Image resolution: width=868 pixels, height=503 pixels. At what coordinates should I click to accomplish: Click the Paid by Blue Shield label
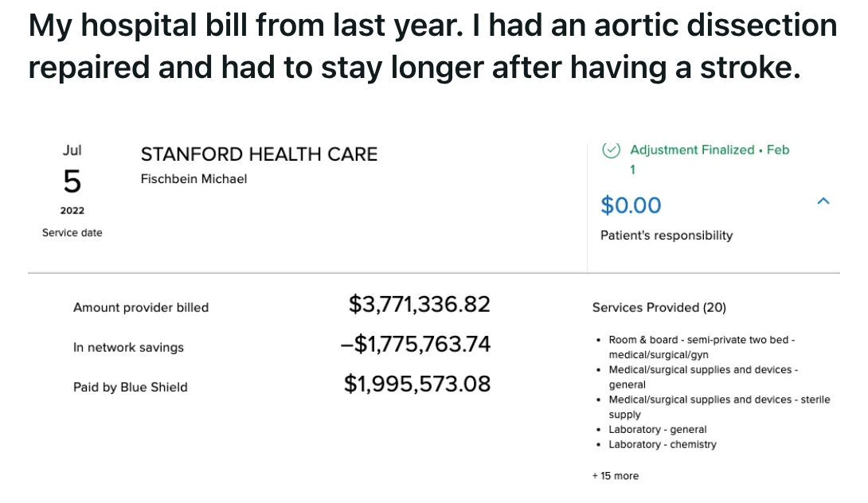point(130,387)
